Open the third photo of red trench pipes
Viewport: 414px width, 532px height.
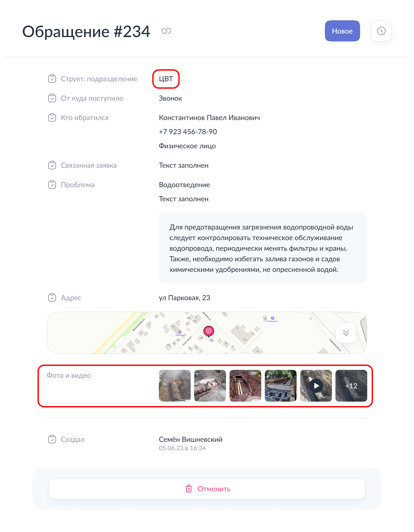pyautogui.click(x=245, y=386)
